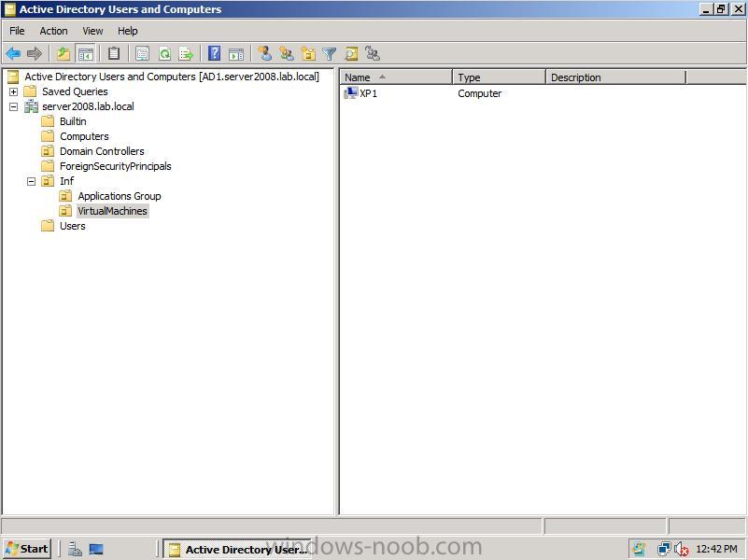The width and height of the screenshot is (748, 560).
Task: Click the Computer type cell for XP1
Action: (479, 93)
